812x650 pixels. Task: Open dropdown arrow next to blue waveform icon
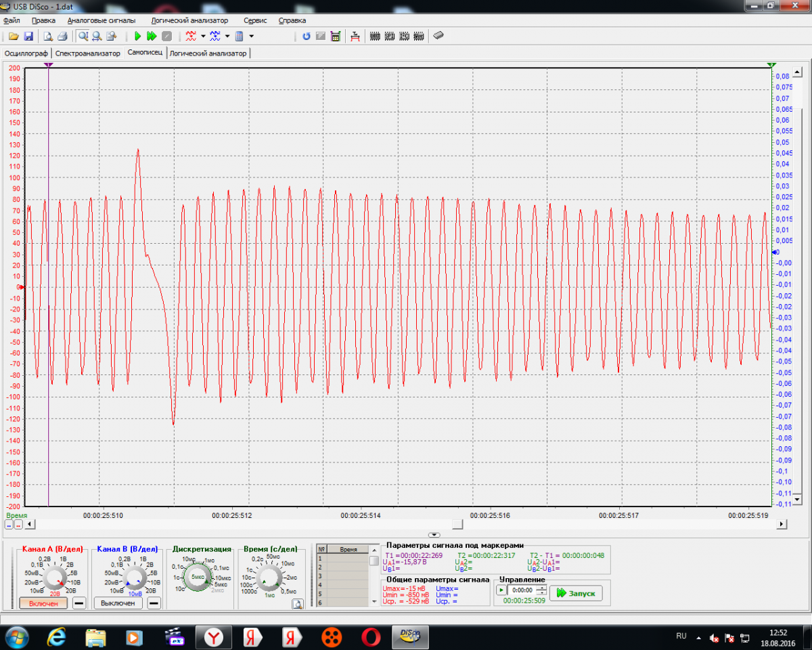pos(227,36)
